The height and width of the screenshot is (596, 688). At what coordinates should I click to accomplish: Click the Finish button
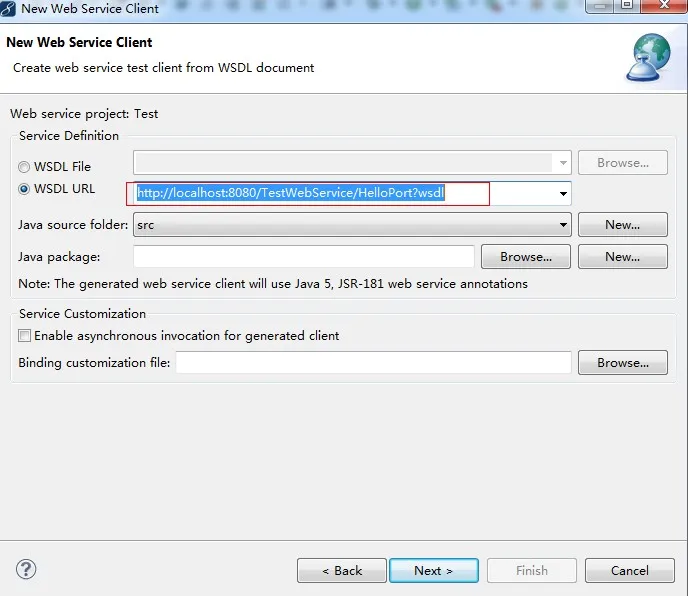[x=532, y=571]
